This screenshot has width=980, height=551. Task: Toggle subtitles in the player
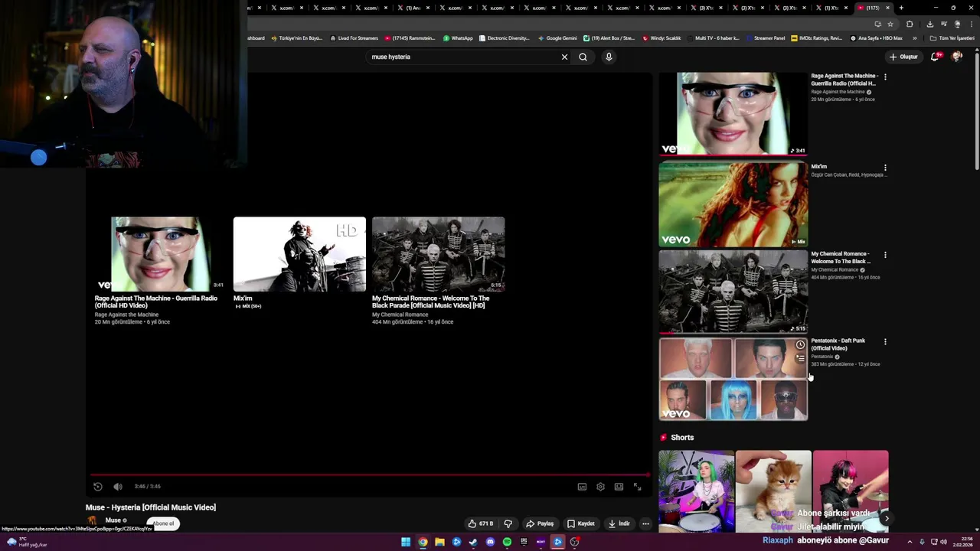(x=582, y=487)
